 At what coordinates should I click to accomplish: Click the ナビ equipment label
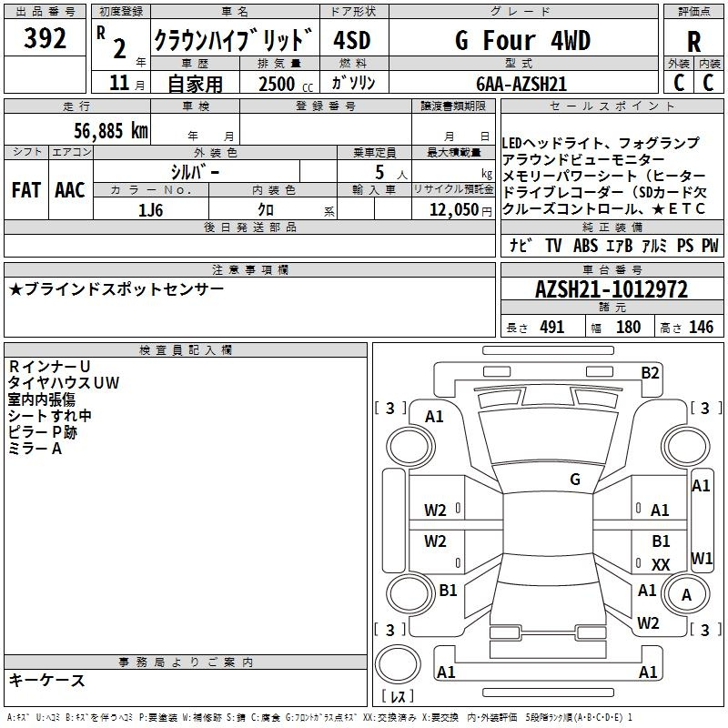click(521, 246)
